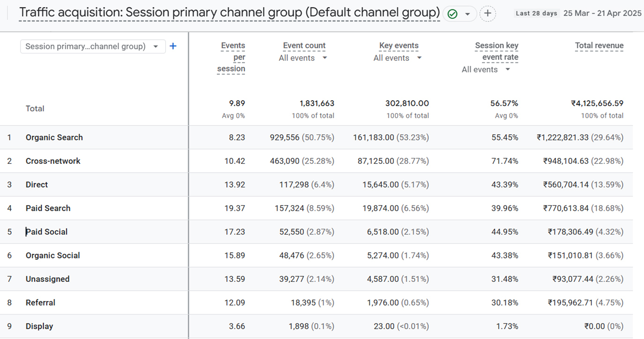Viewport: 644px width, 339px height.
Task: Select the Referral row label
Action: (x=40, y=303)
